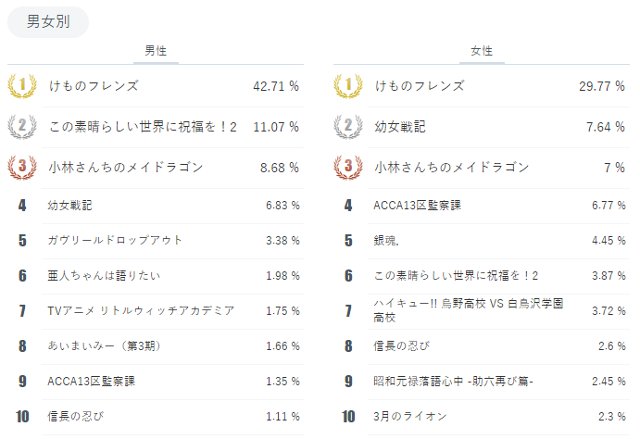The height and width of the screenshot is (439, 640).
Task: Click the silver rank 2 medal under 女性
Action: pos(348,127)
